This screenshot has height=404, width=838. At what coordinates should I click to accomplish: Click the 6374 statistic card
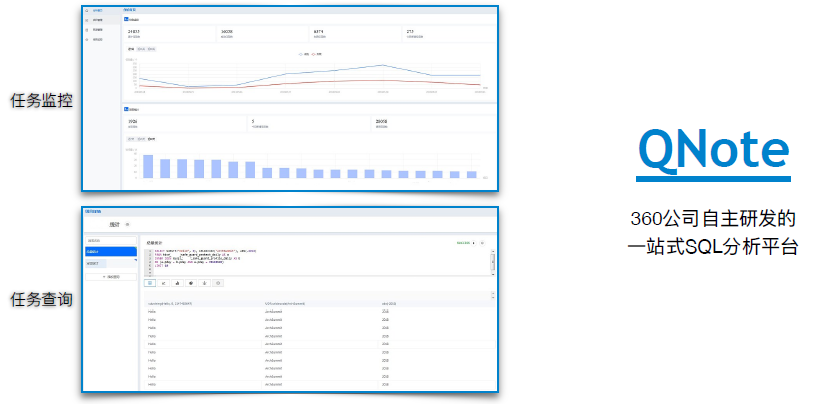coord(355,34)
